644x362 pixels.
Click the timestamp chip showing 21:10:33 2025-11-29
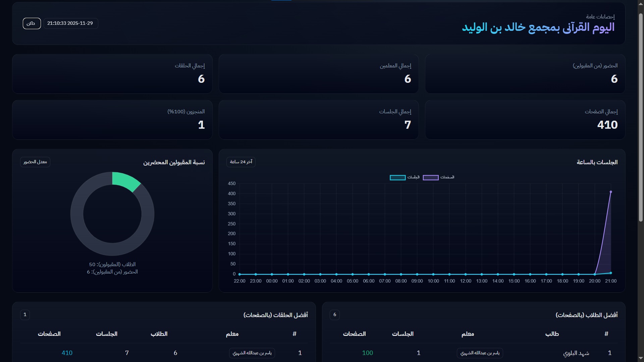(70, 23)
